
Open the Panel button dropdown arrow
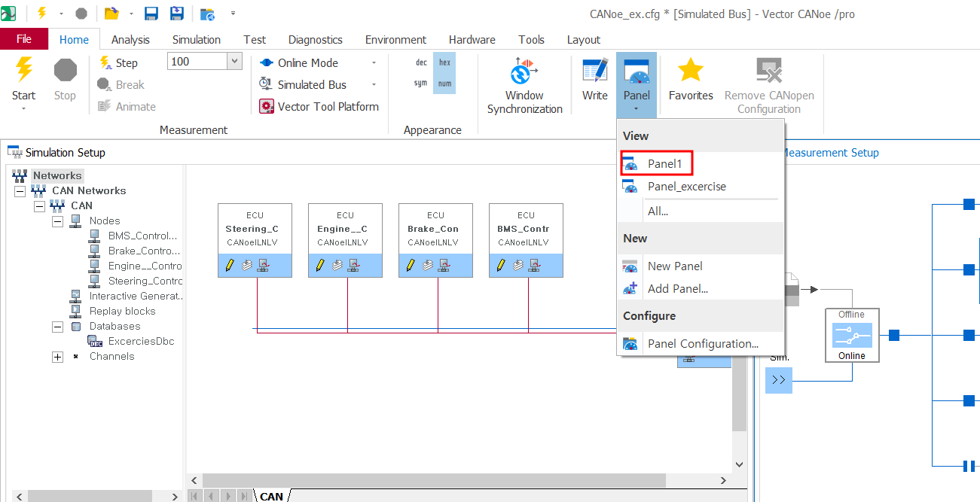click(x=637, y=109)
